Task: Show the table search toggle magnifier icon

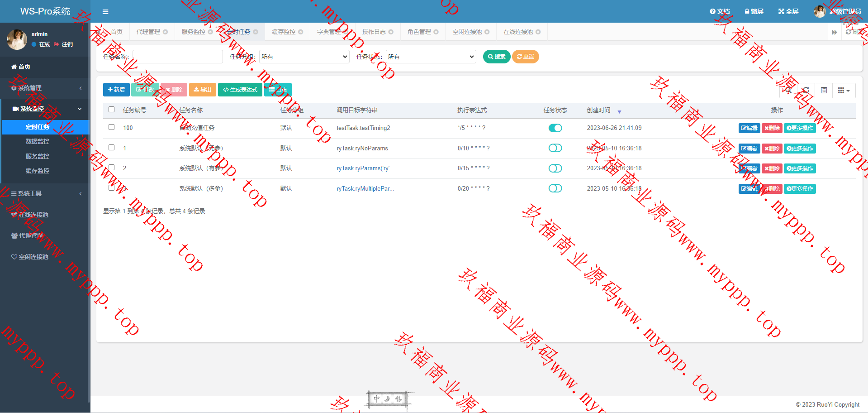Action: click(788, 91)
